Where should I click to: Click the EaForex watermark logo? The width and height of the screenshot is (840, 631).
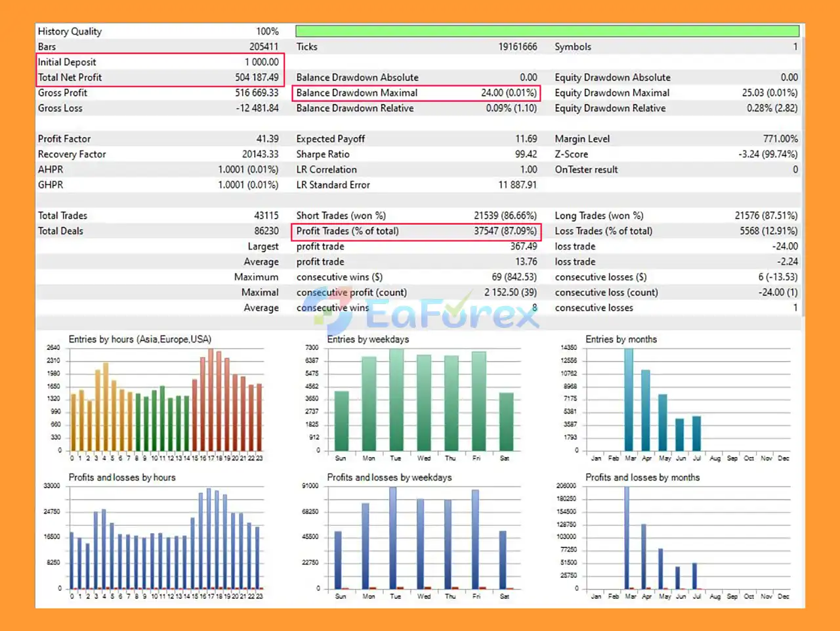pyautogui.click(x=427, y=314)
